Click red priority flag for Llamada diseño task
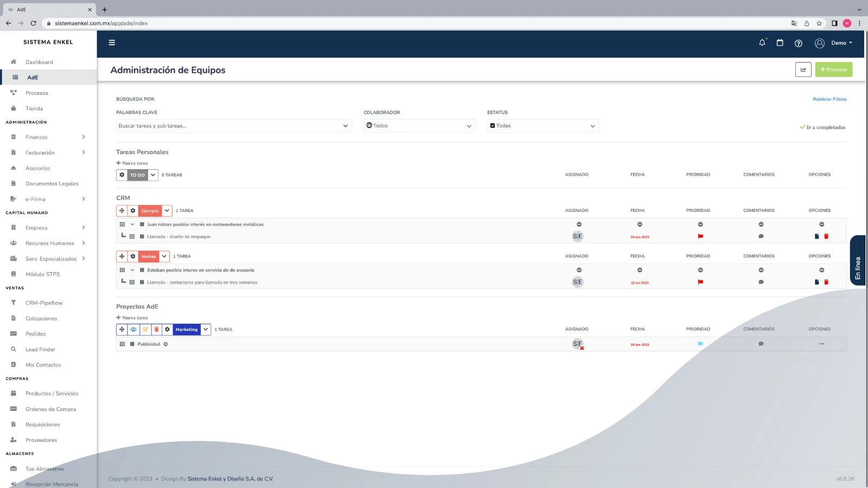Viewport: 868px width, 488px height. point(700,236)
